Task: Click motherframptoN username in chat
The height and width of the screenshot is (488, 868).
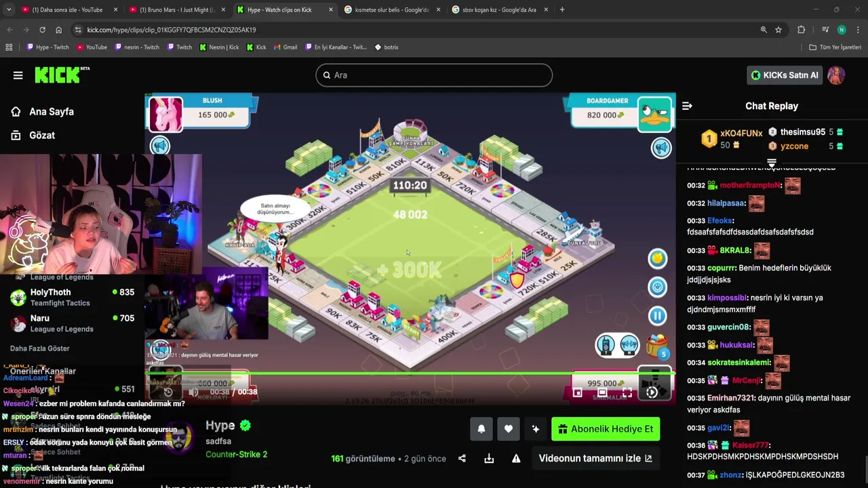Action: point(751,186)
